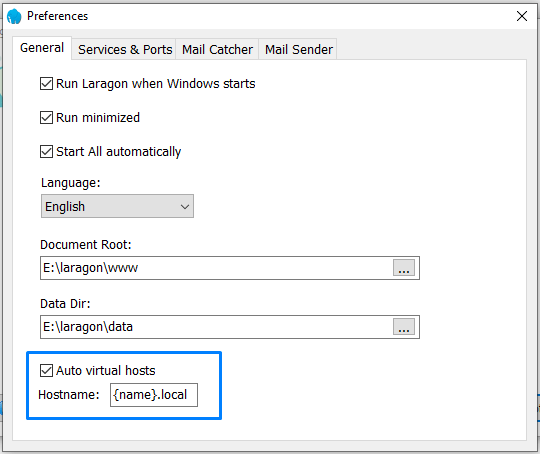
Task: Select the General tab
Action: (42, 48)
